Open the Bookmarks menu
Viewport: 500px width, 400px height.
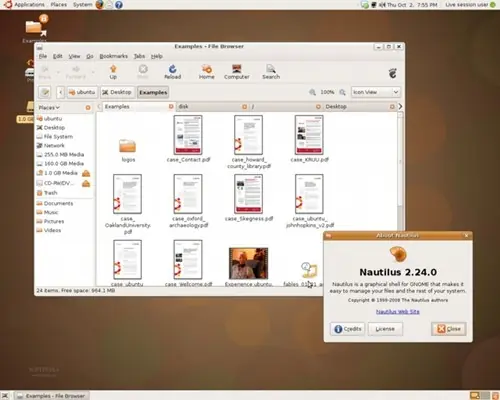pos(113,56)
